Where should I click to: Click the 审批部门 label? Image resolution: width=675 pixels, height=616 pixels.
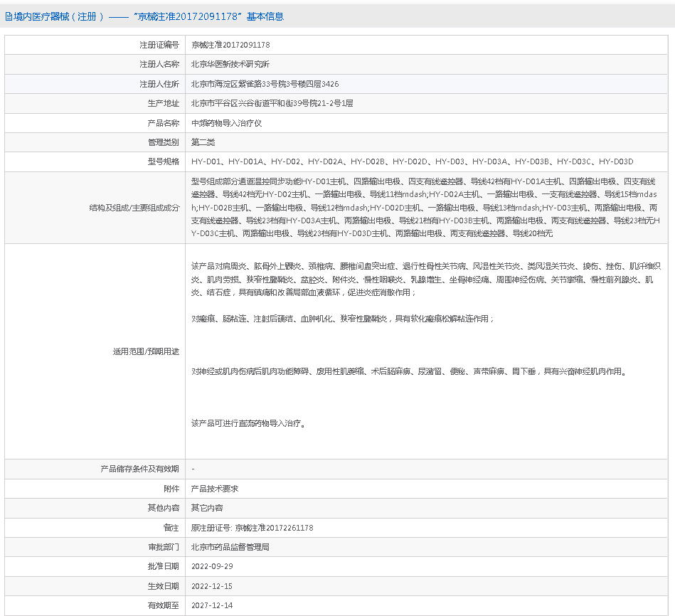(x=163, y=547)
